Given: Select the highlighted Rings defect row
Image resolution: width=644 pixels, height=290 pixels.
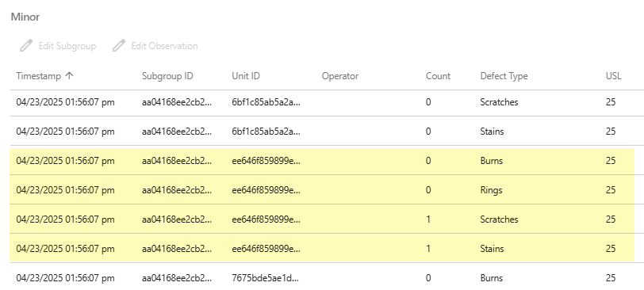Looking at the screenshot, I should click(322, 190).
